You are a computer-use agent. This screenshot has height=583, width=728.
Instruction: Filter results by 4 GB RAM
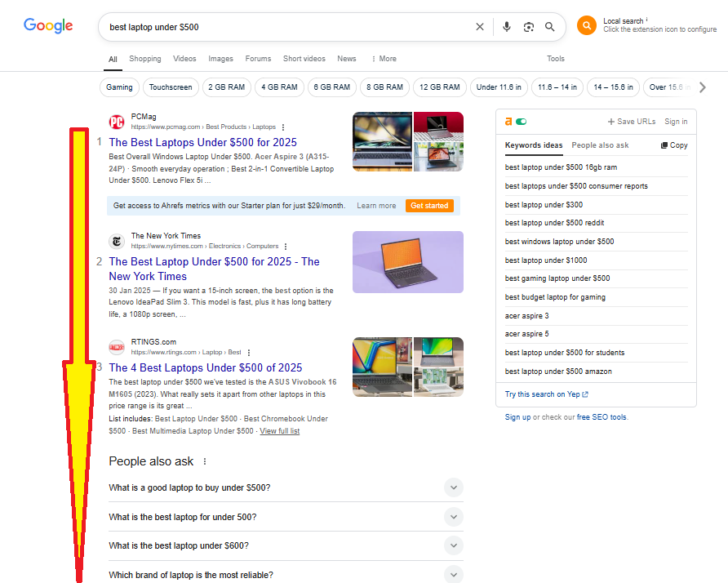tap(279, 87)
